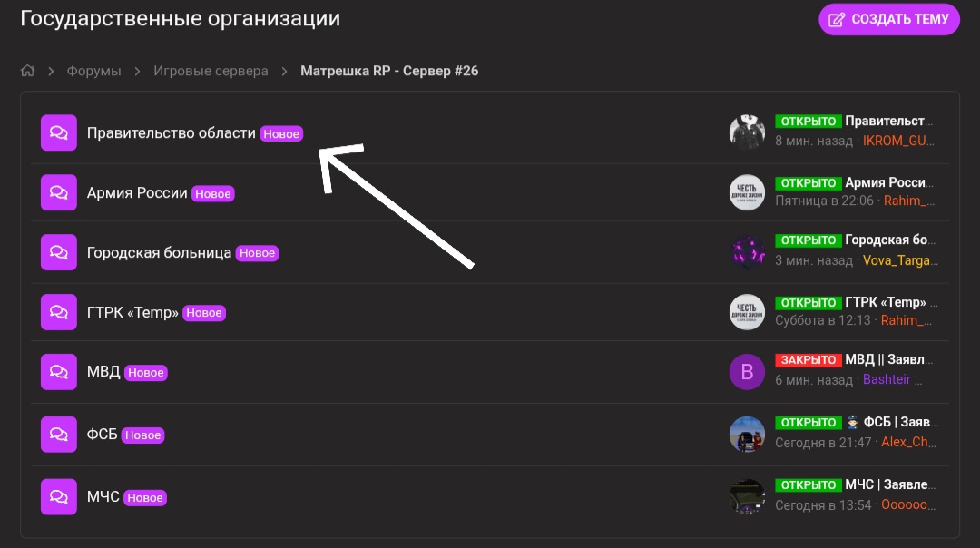Click forum icon beside Армия России
The image size is (980, 548).
[x=59, y=192]
